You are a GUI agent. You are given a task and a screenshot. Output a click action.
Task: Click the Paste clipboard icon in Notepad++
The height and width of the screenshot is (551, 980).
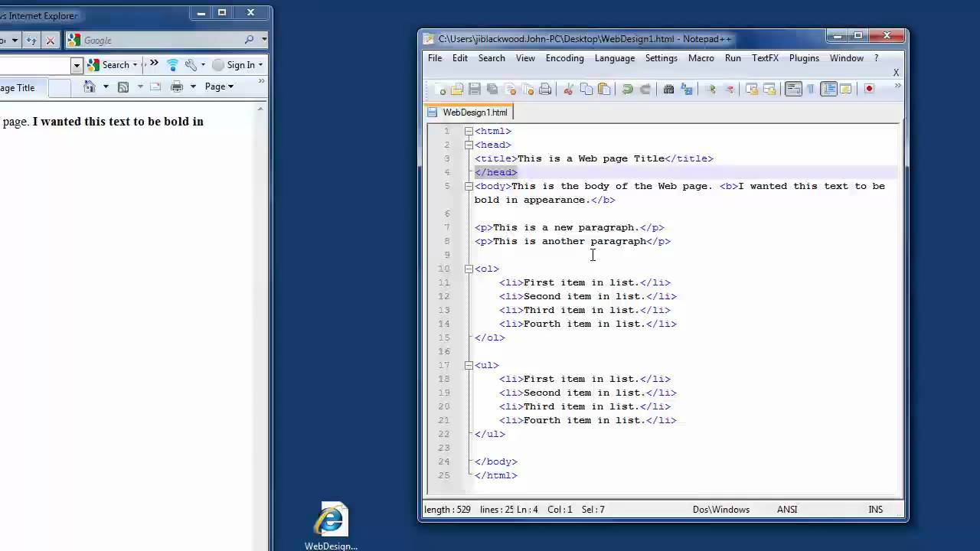[x=604, y=89]
